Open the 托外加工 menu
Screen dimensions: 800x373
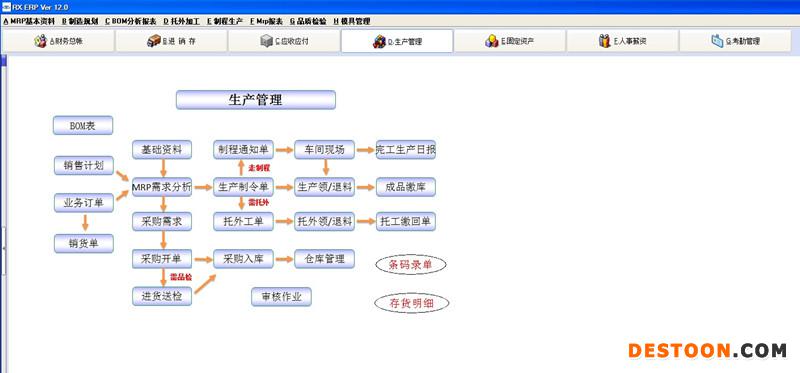(x=182, y=21)
